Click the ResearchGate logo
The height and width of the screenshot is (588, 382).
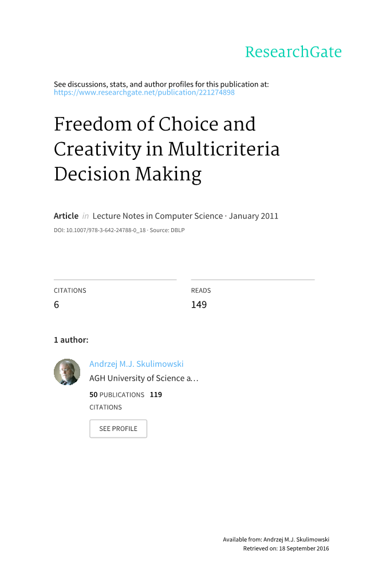293,52
